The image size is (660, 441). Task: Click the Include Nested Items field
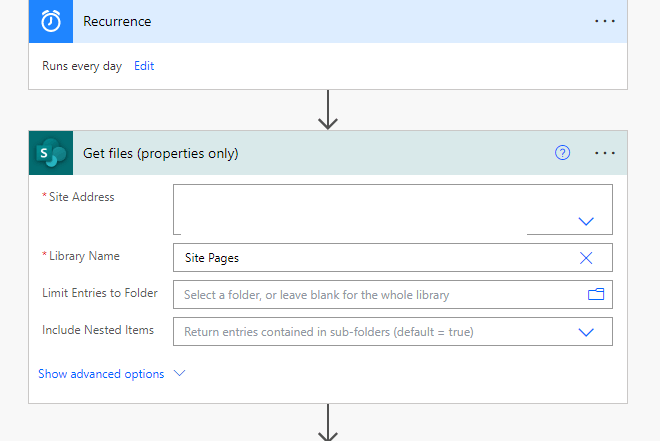tap(370, 332)
